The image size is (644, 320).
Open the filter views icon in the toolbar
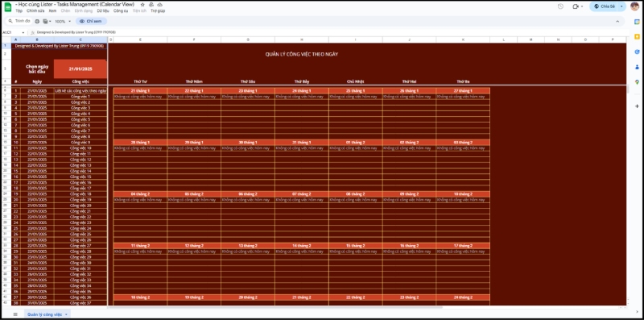coord(46,21)
